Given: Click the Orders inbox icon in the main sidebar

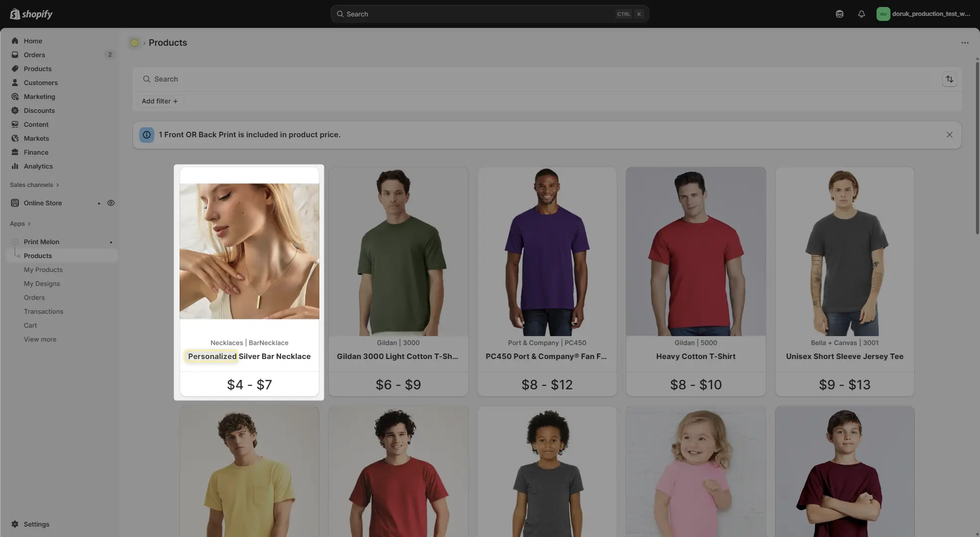Looking at the screenshot, I should [x=15, y=55].
